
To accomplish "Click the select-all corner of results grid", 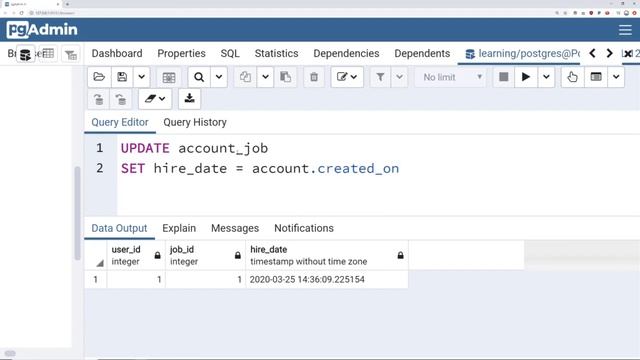I will [x=96, y=255].
